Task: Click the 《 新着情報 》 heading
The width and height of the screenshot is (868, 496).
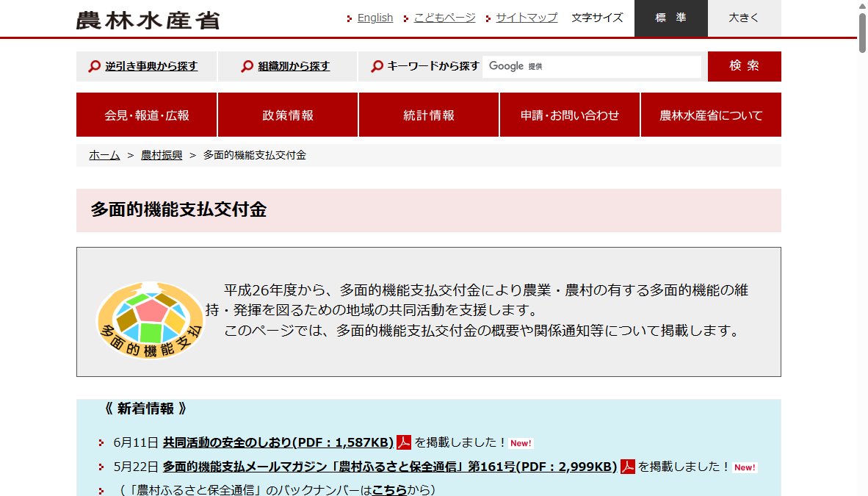Action: (145, 409)
